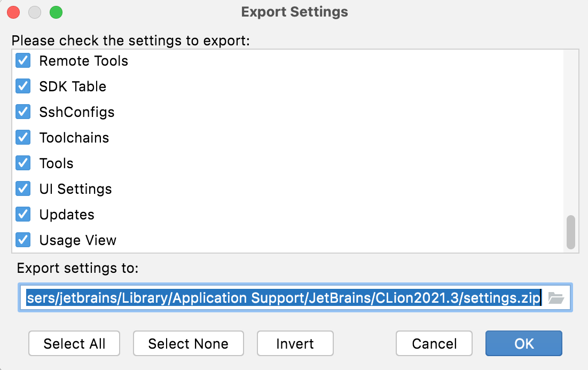Click the Usage View label text
The image size is (588, 370).
tap(78, 240)
